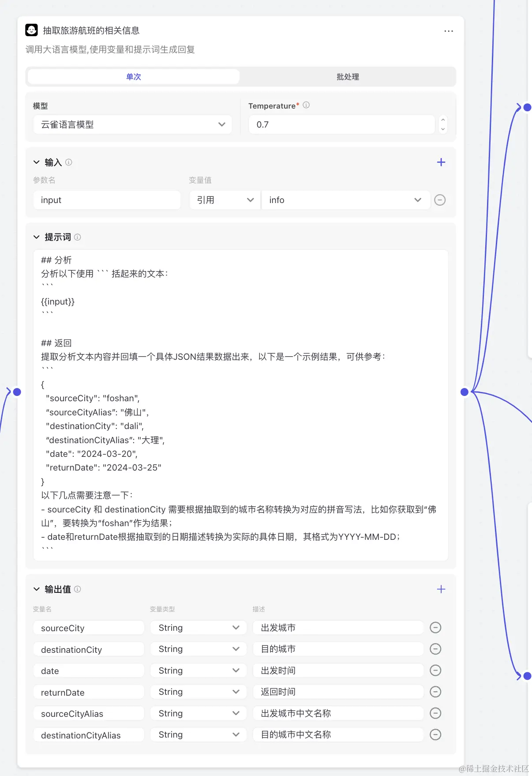The image size is (532, 776).
Task: Remove the returnDate output row
Action: coord(435,692)
